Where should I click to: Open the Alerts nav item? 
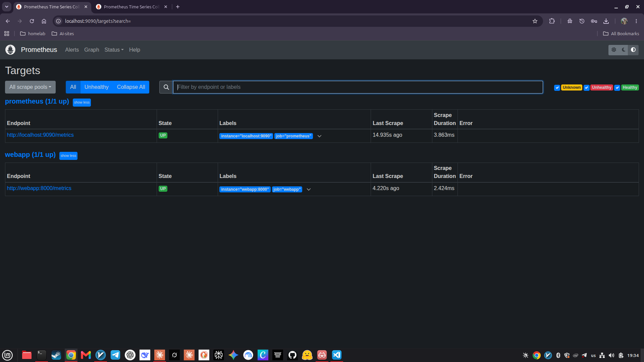72,50
